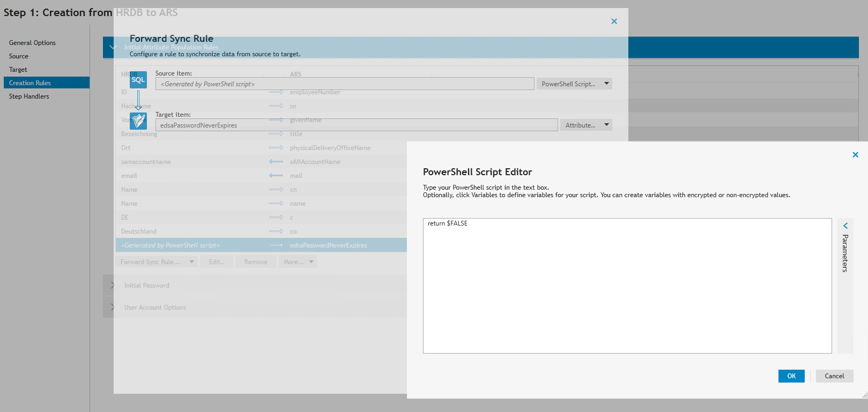Open the Forward Sync Rule... dropdown button
This screenshot has height=412, width=868.
157,262
